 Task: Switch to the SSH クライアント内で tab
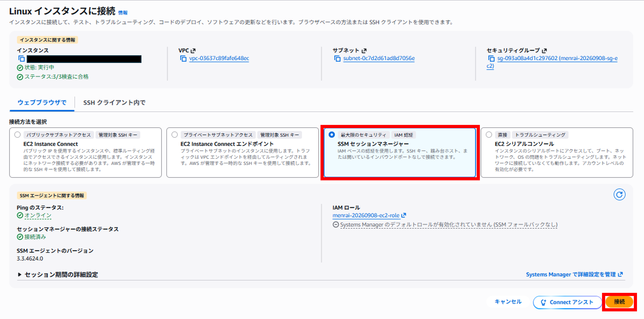pyautogui.click(x=114, y=103)
